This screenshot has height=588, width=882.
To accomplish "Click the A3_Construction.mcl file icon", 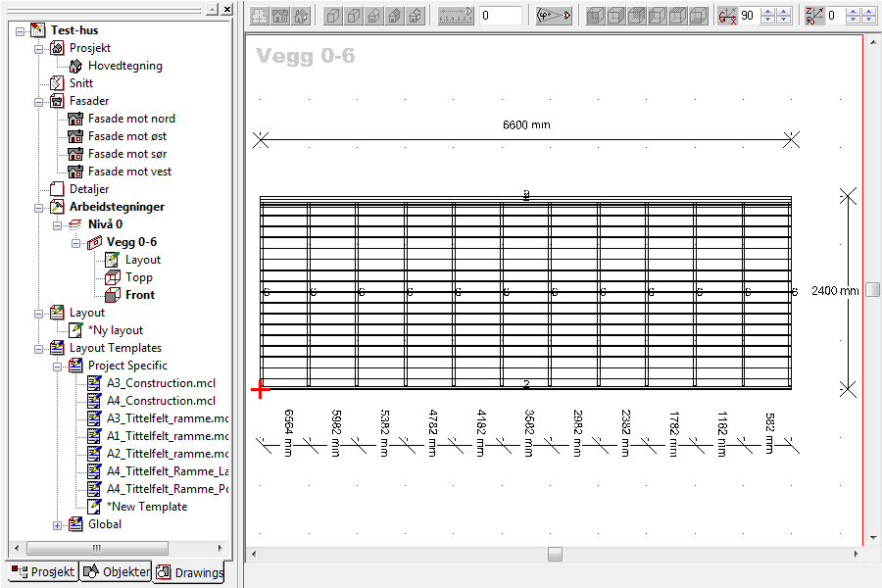I will tap(94, 383).
